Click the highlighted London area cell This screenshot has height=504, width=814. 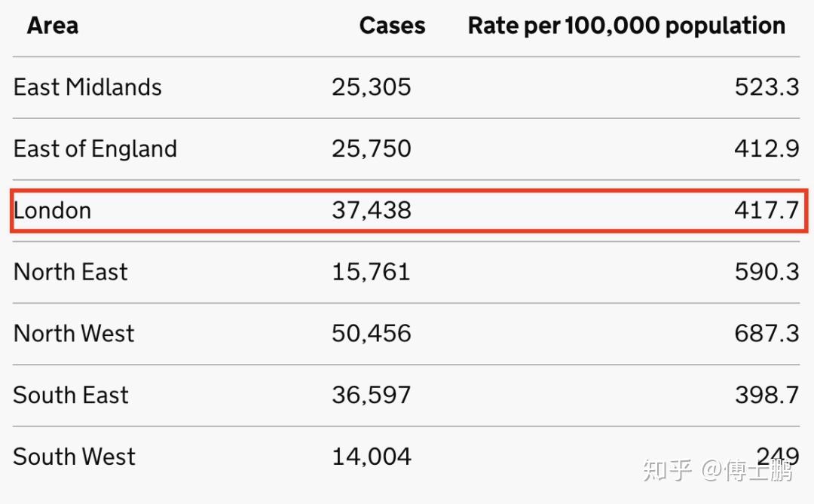[x=53, y=210]
